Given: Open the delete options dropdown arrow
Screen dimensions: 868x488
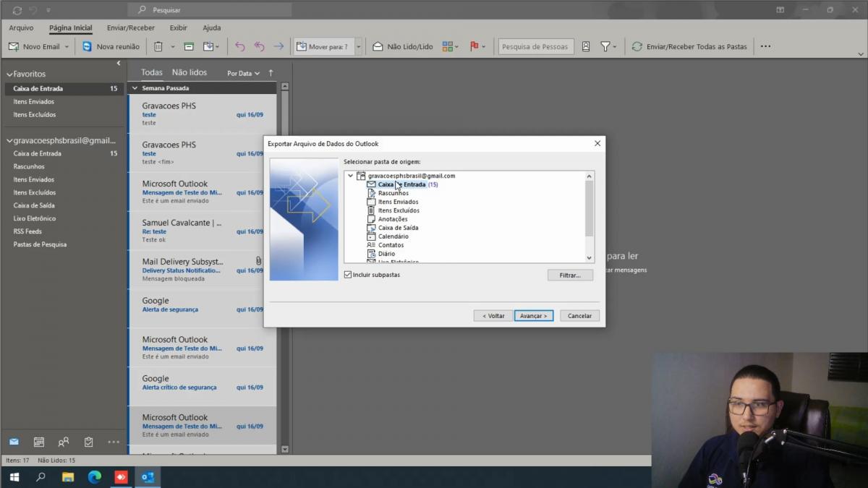Looking at the screenshot, I should pyautogui.click(x=172, y=46).
